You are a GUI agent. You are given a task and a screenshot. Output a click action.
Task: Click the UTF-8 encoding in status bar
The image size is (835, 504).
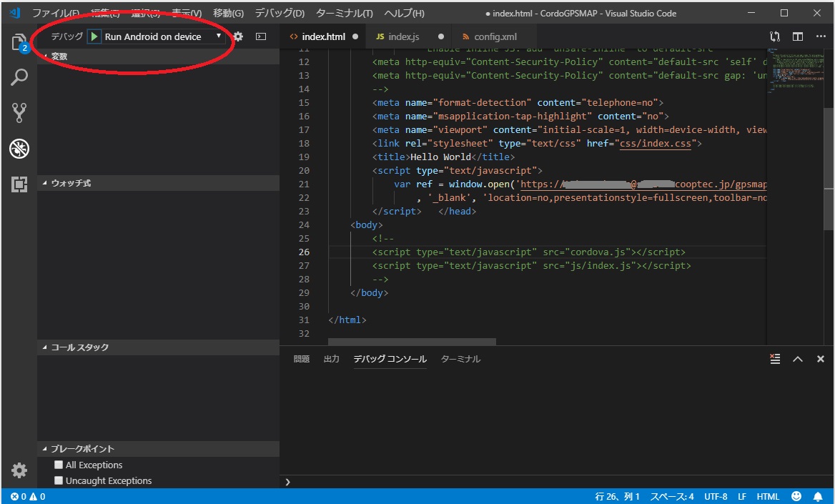(x=715, y=496)
